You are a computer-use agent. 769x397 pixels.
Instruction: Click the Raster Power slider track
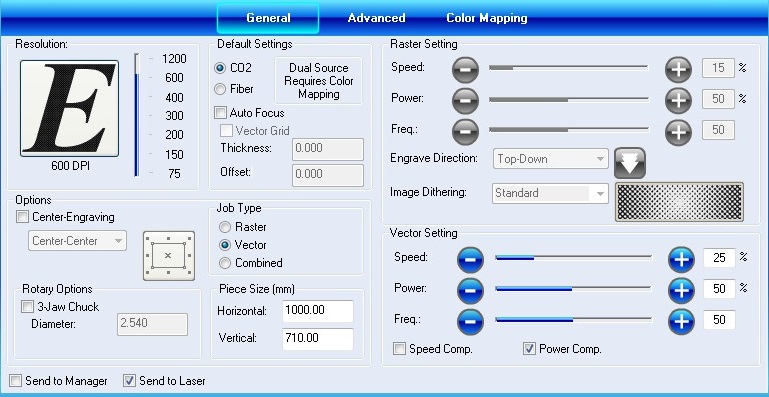point(569,99)
